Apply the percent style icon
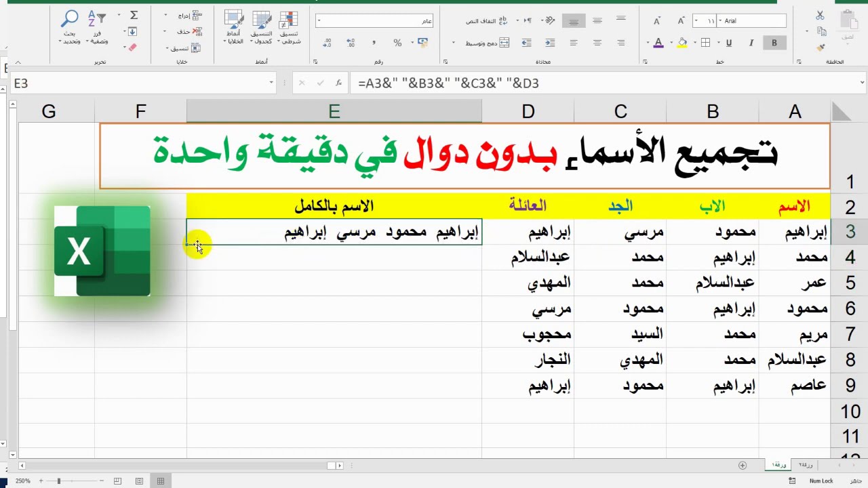 click(x=397, y=43)
